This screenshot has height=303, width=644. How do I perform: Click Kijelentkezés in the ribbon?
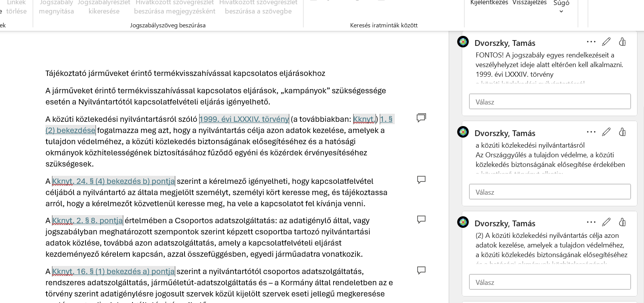point(489,3)
